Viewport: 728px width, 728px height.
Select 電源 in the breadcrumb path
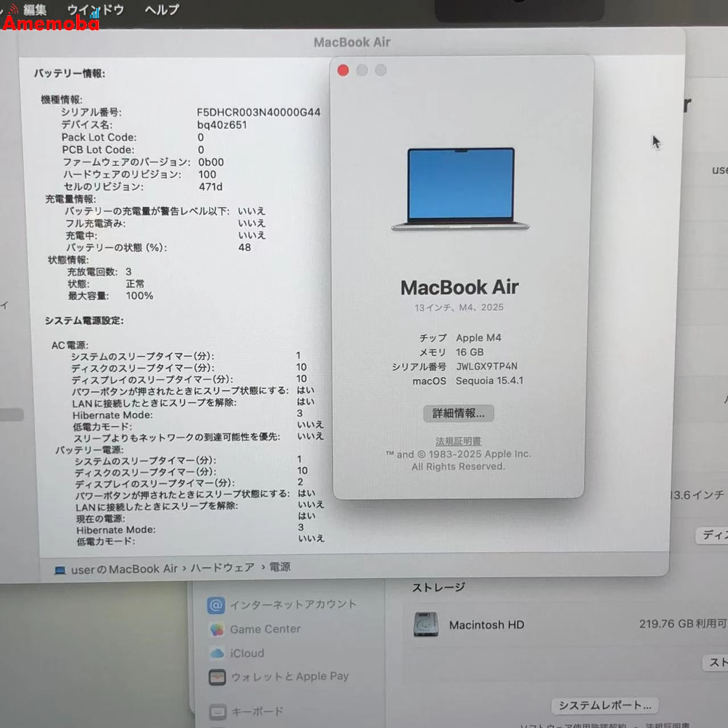pyautogui.click(x=280, y=568)
